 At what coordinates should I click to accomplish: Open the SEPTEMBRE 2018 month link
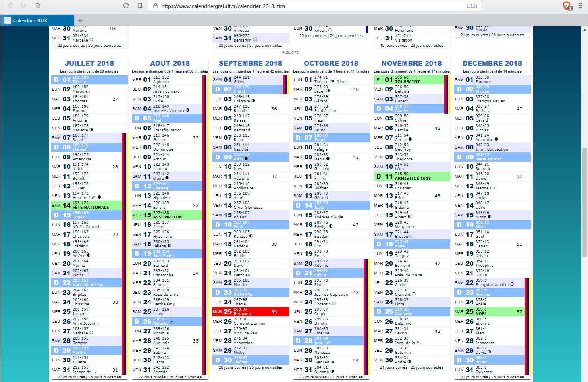[x=250, y=63]
